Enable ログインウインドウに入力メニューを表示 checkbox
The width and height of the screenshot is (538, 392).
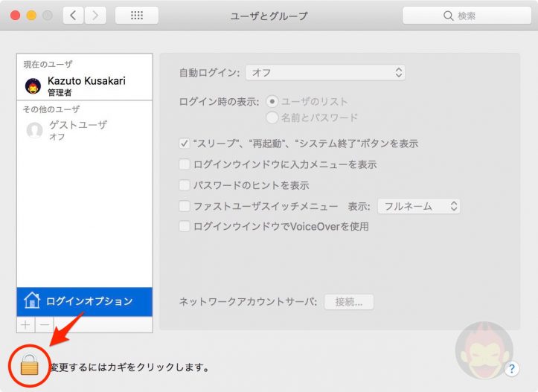[185, 164]
